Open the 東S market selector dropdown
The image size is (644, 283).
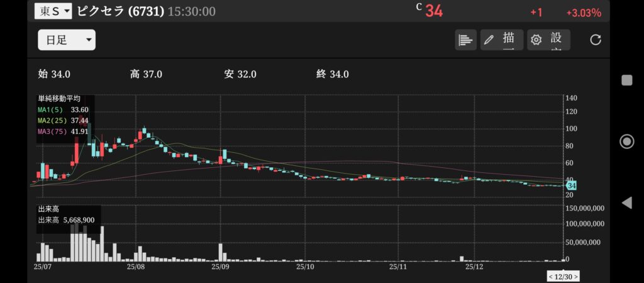(x=53, y=11)
